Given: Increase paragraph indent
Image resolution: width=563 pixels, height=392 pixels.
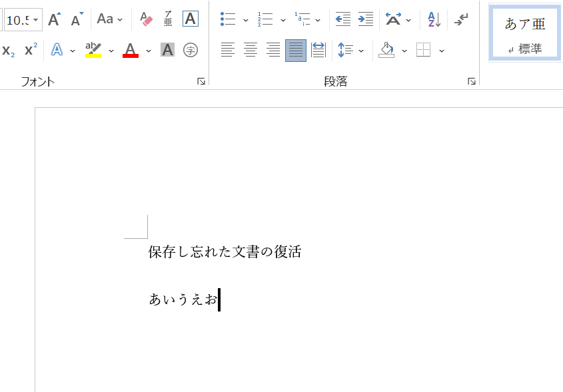Looking at the screenshot, I should (366, 19).
